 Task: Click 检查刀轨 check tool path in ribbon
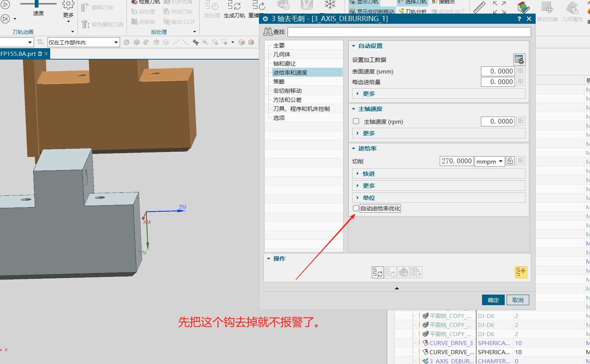coord(146,2)
